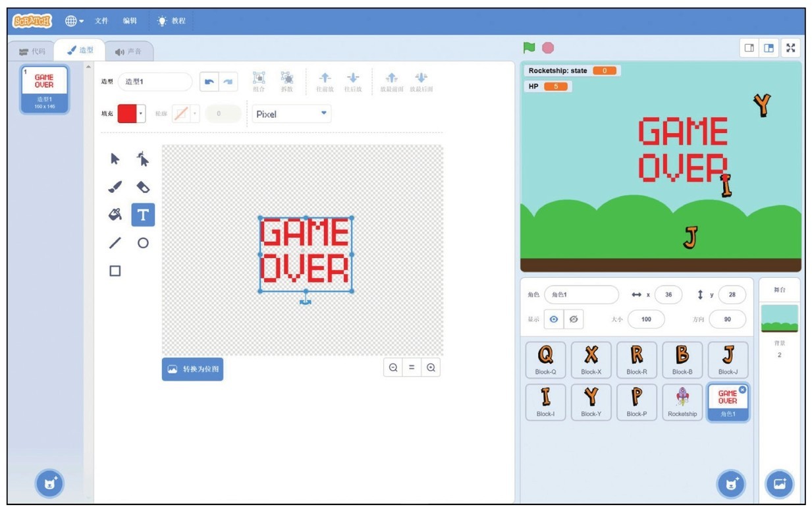
Task: Click the 转换为位图 button
Action: (192, 369)
